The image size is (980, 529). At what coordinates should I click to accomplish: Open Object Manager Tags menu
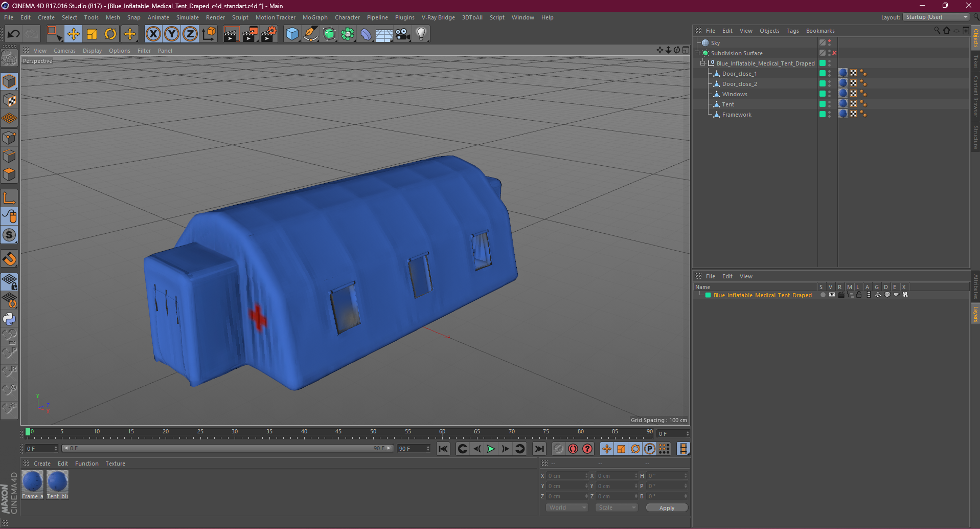[x=792, y=31]
